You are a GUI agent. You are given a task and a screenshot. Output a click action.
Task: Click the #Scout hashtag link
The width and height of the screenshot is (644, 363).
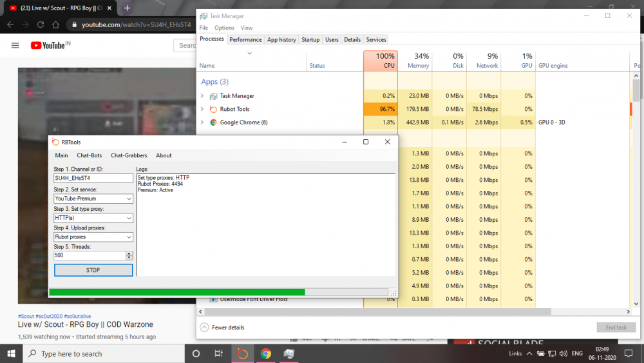[x=26, y=316]
